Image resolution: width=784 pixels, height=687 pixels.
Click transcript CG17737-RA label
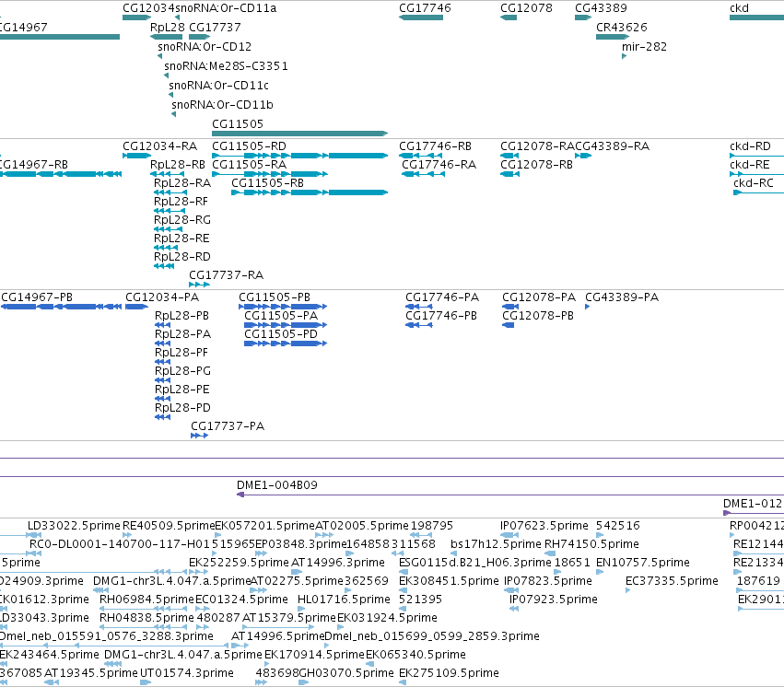coord(226,274)
